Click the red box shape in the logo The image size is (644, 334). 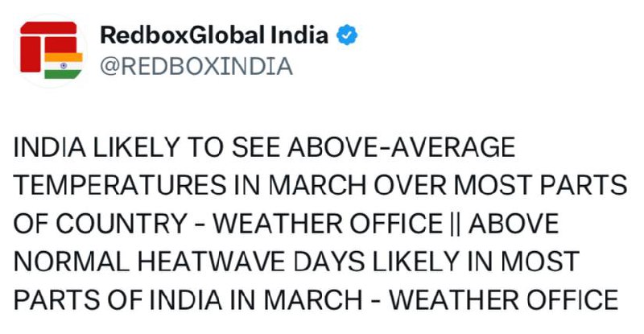(x=48, y=46)
